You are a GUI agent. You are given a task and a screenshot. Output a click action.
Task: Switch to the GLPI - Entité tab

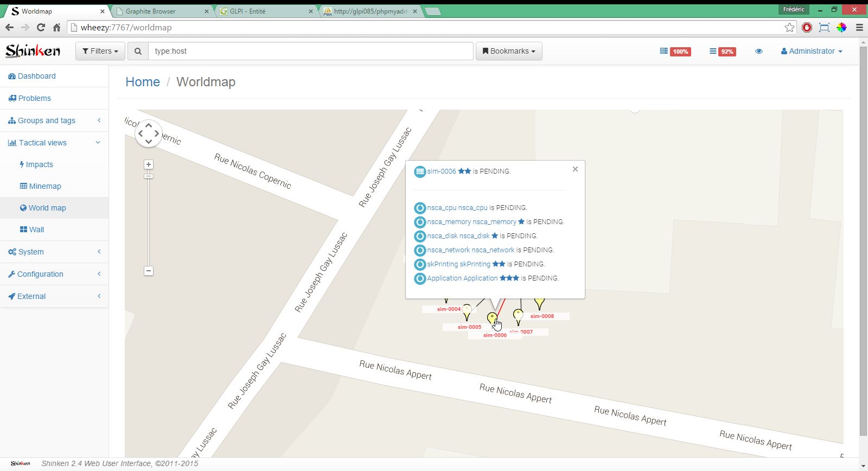[x=266, y=11]
